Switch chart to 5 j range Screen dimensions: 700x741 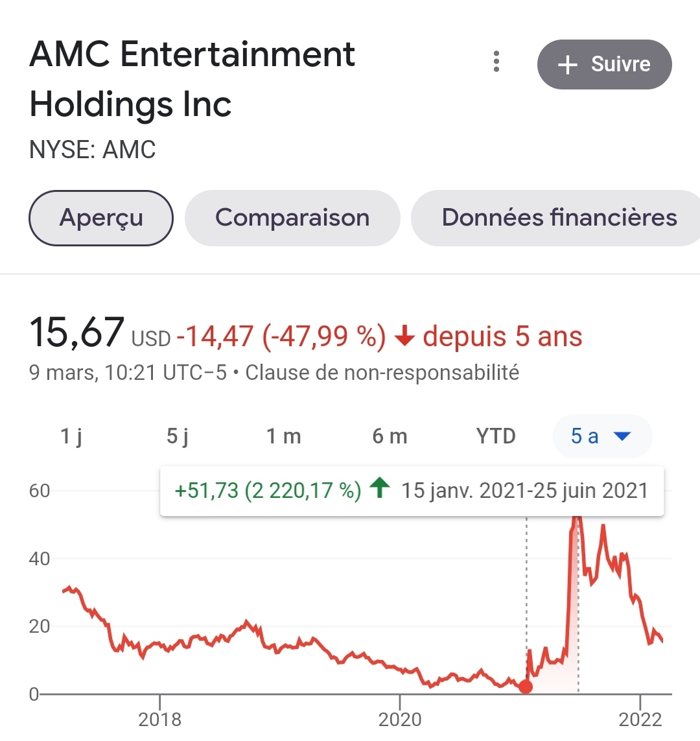pyautogui.click(x=178, y=436)
